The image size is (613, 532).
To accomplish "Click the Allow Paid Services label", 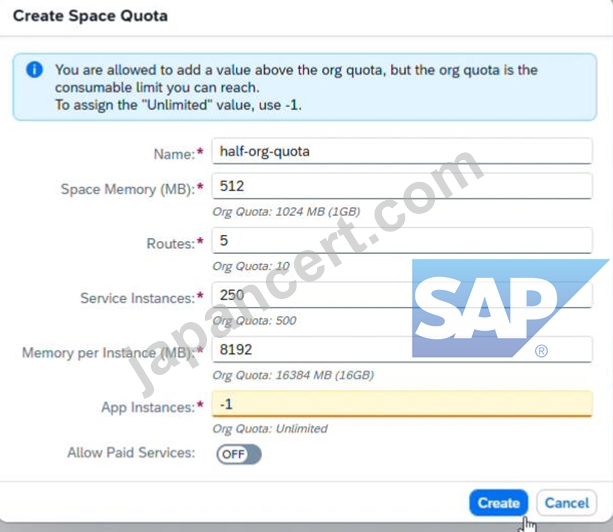I will (131, 453).
